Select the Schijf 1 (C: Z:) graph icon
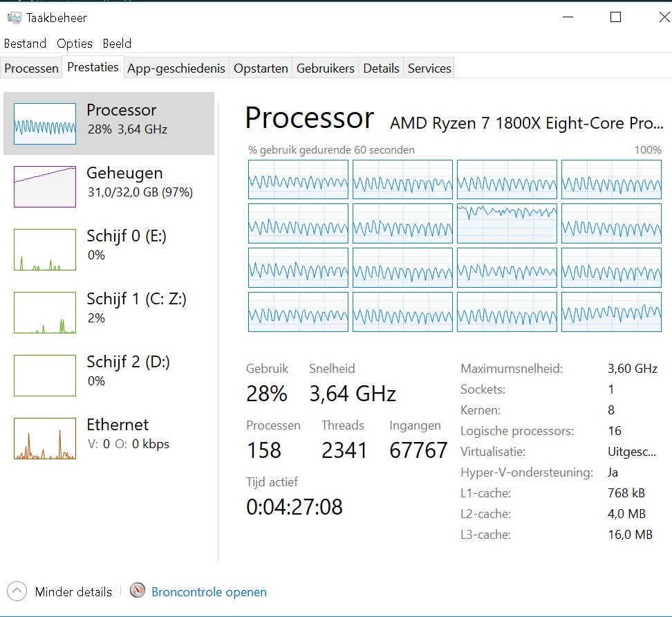This screenshot has height=617, width=672. (x=44, y=313)
